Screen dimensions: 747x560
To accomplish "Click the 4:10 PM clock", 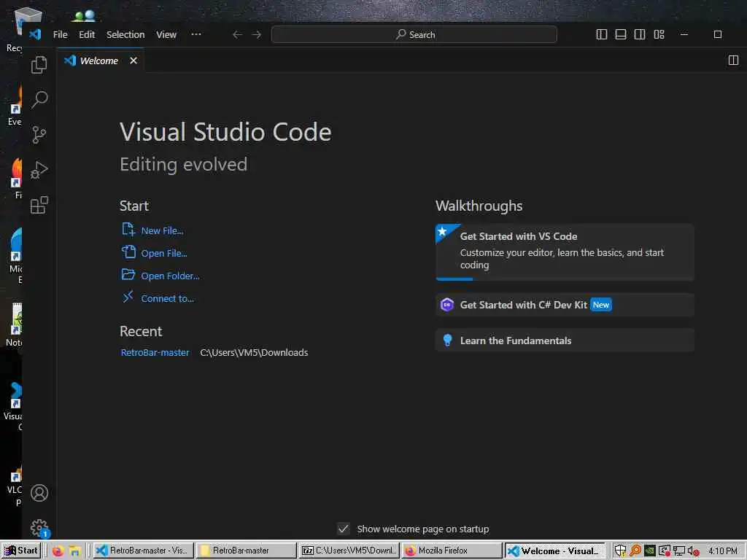I will (x=722, y=551).
